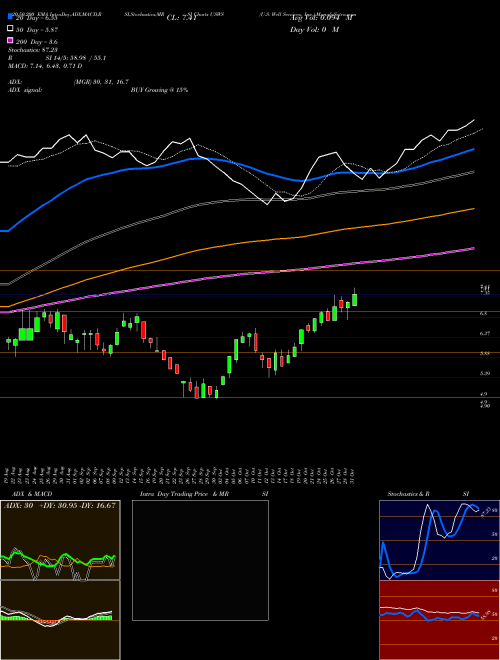The width and height of the screenshot is (500, 660).
Task: Click the 'SI 14/3: 58.98 / 55.1' value
Action: tap(76, 58)
